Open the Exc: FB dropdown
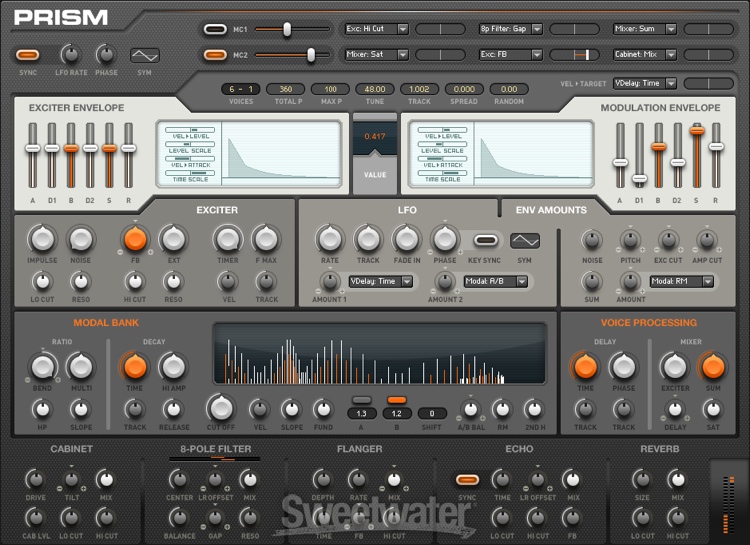This screenshot has height=545, width=750. click(511, 55)
